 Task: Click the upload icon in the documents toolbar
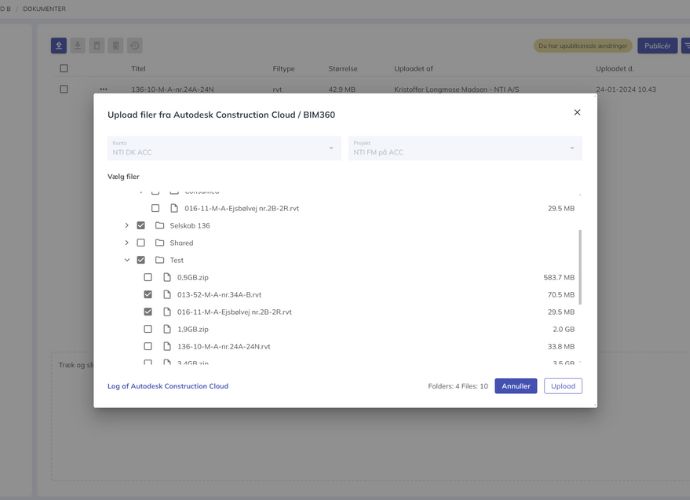click(x=59, y=45)
